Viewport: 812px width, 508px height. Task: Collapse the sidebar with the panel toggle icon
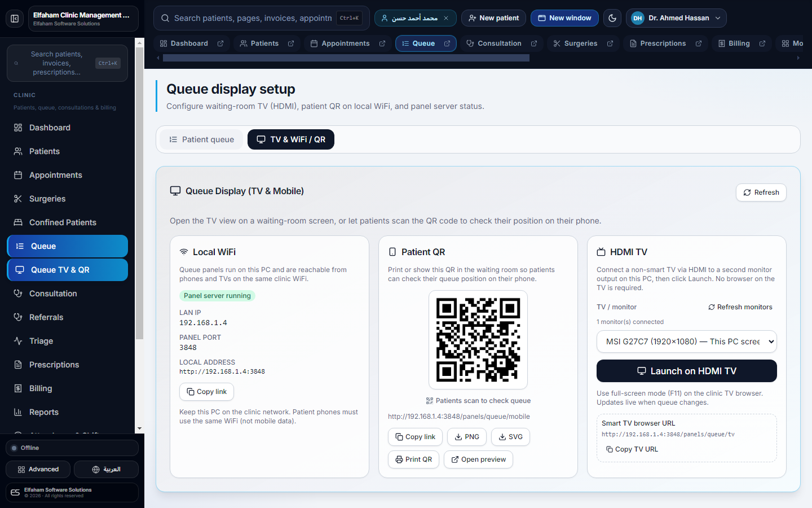click(x=15, y=19)
